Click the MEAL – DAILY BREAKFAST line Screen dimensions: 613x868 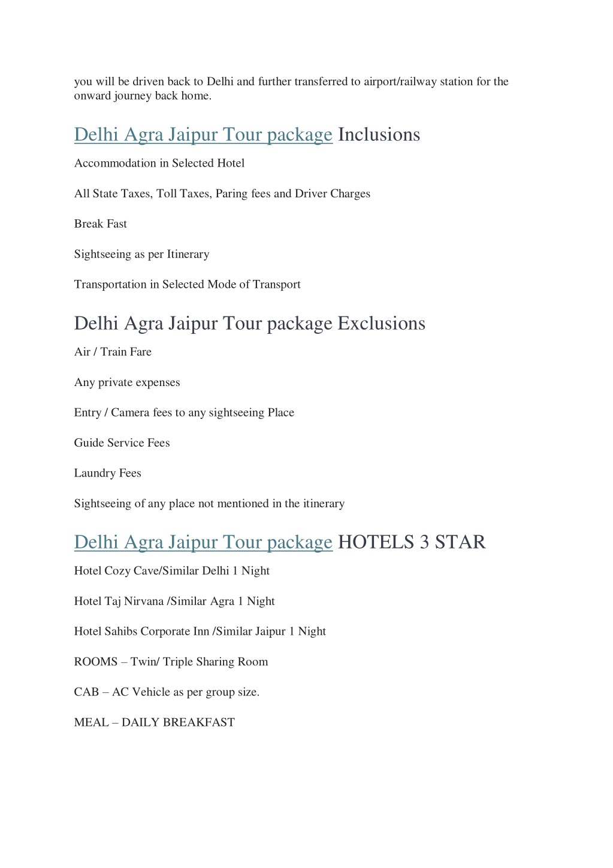[x=155, y=722]
